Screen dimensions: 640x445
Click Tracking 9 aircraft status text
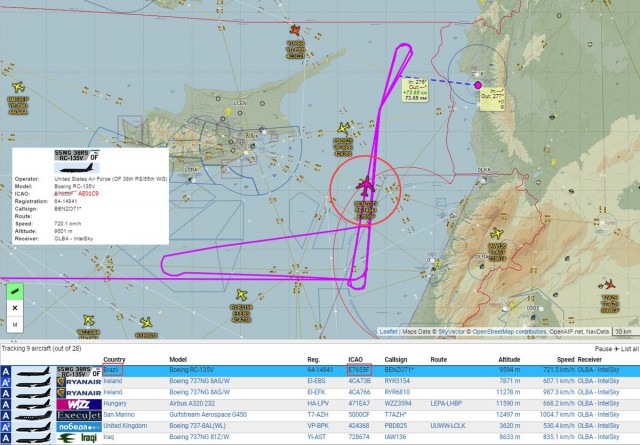coord(41,349)
